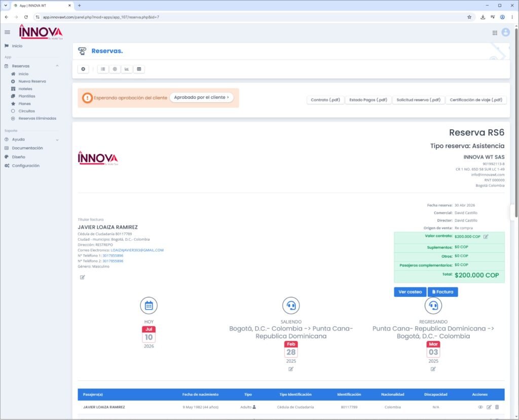Select Reservas Eliminadas sidebar item
The image size is (519, 420).
[37, 119]
